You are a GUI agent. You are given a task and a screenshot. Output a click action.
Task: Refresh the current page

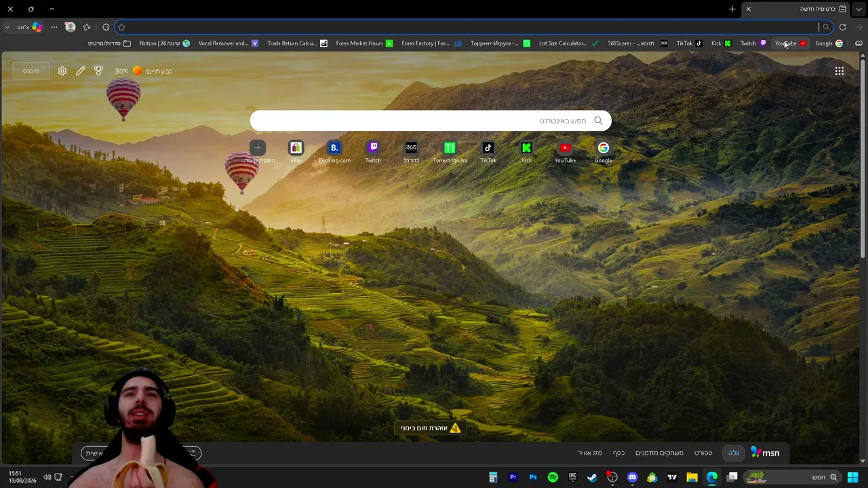point(842,27)
